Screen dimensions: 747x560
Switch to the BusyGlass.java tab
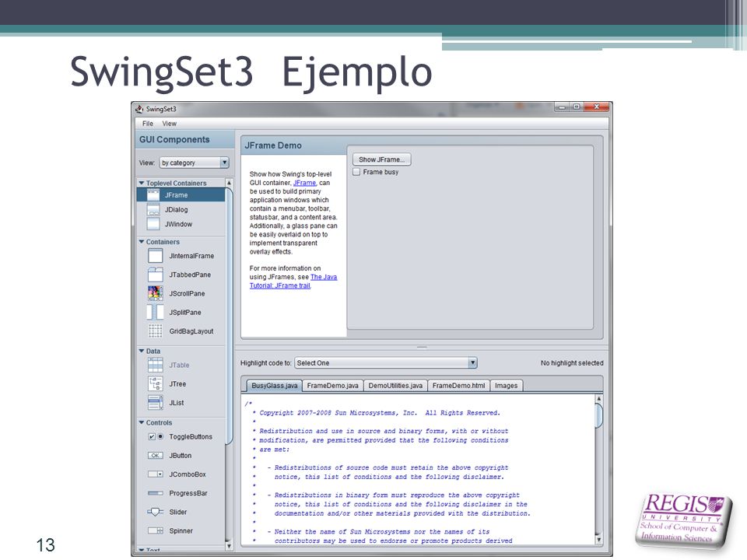275,386
